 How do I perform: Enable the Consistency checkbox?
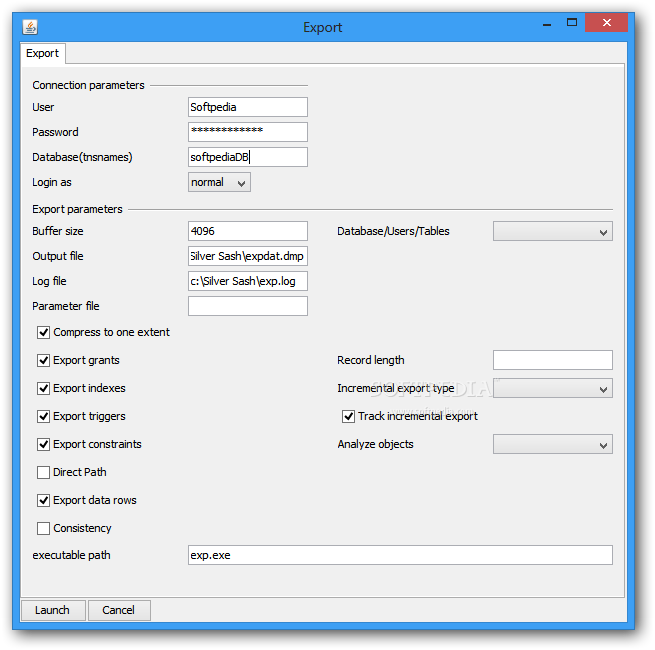tap(43, 528)
